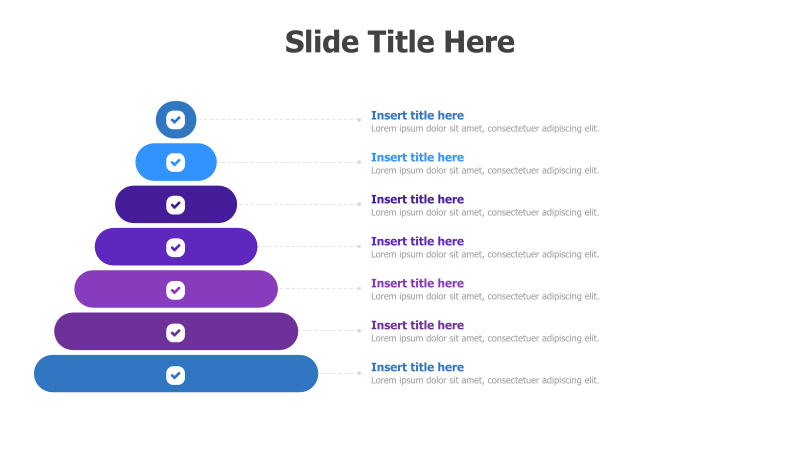The height and width of the screenshot is (450, 800).
Task: Click the checkmark in the third pyramid tier
Action: pyautogui.click(x=176, y=204)
